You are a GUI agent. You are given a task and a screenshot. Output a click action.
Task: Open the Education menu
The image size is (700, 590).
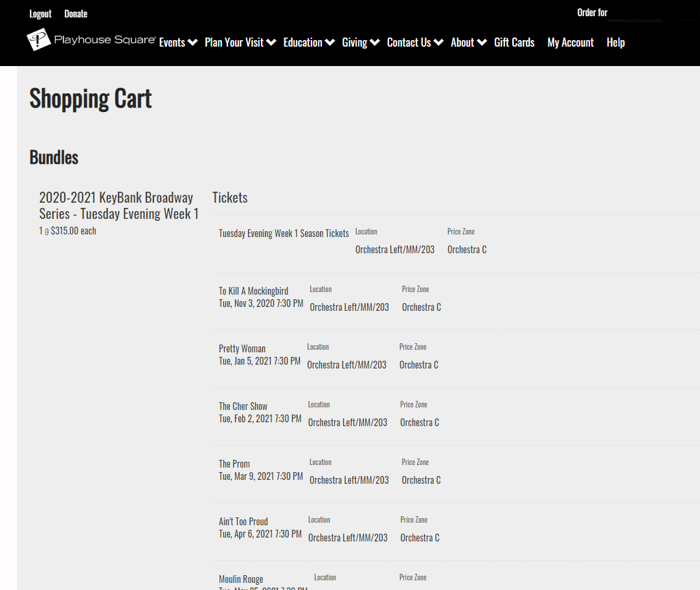302,43
